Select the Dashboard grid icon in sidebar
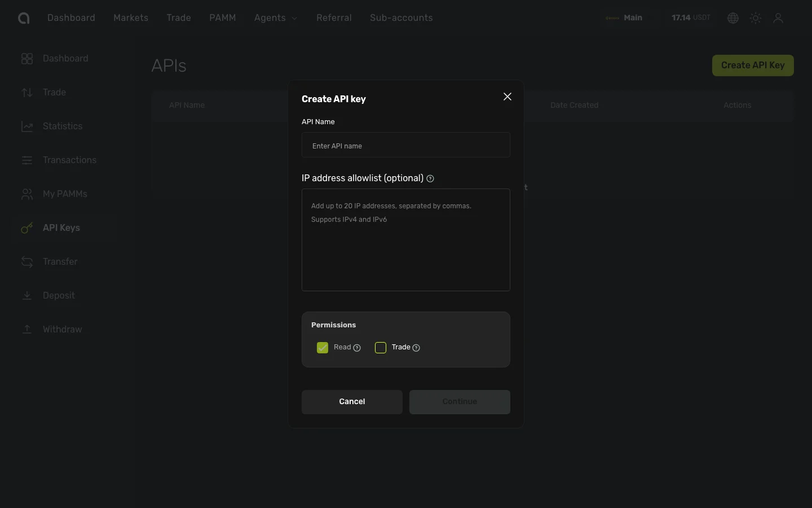Screen dimensions: 812x508 coord(27,59)
